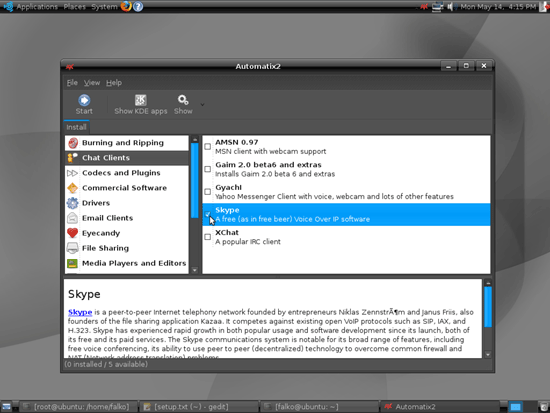Click the volume speaker tray icon

coord(451,6)
